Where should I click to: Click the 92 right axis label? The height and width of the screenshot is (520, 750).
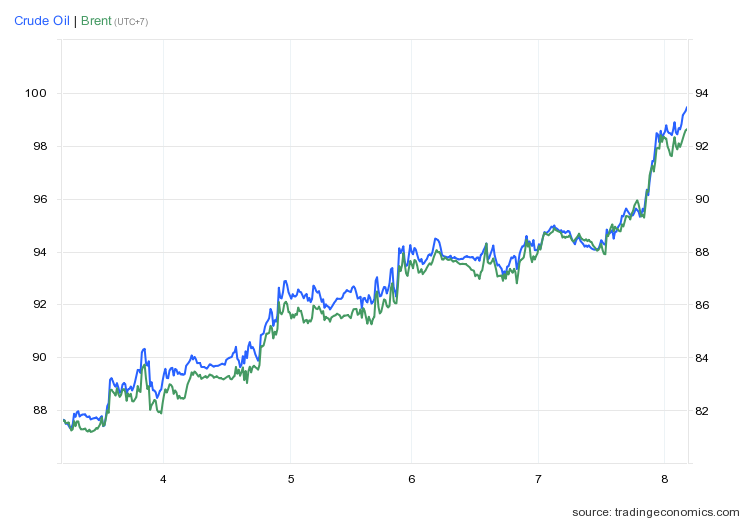(x=702, y=146)
